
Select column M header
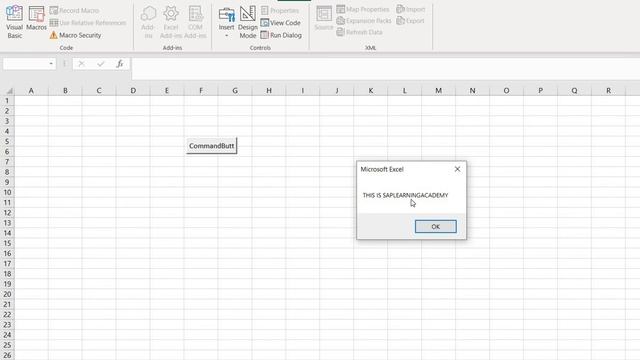coord(438,91)
